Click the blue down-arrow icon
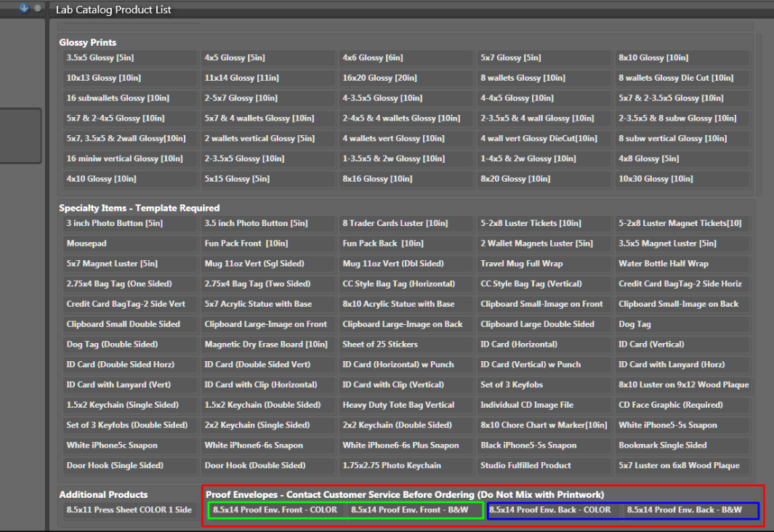774x532 pixels. click(x=24, y=8)
